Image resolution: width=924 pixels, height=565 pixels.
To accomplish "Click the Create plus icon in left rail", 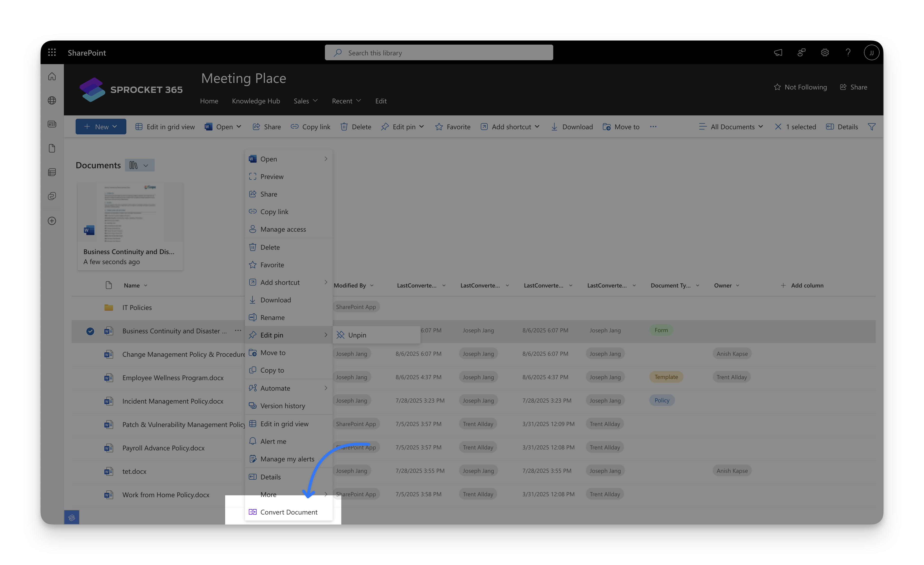I will pos(52,221).
